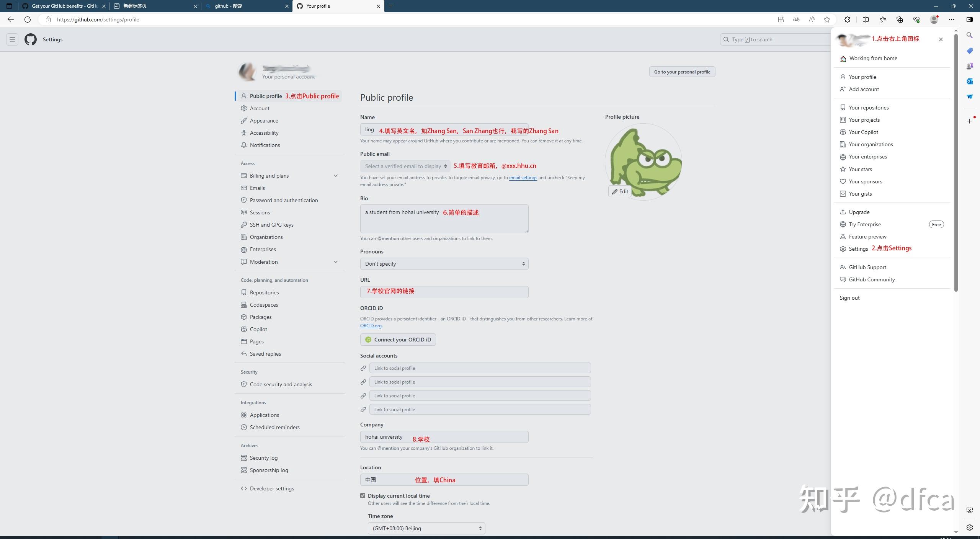
Task: Click the Edit pencil on profile picture
Action: point(620,191)
